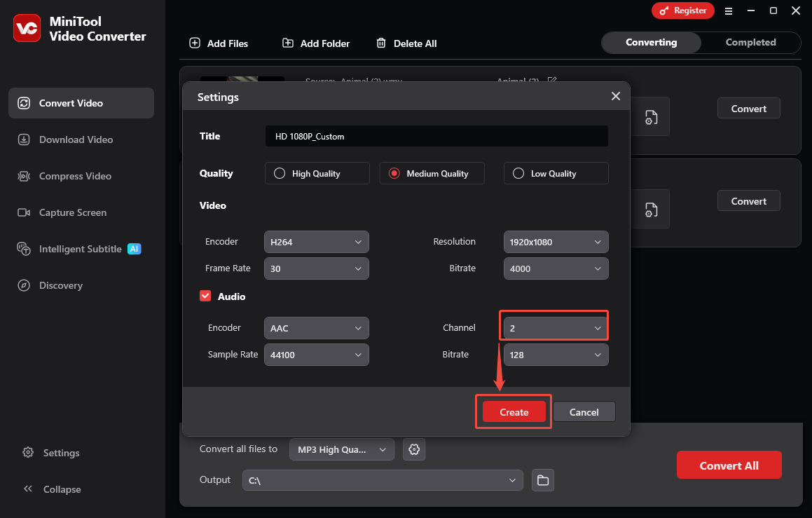Open the audio Channel dropdown
Image resolution: width=812 pixels, height=518 pixels.
tap(553, 327)
